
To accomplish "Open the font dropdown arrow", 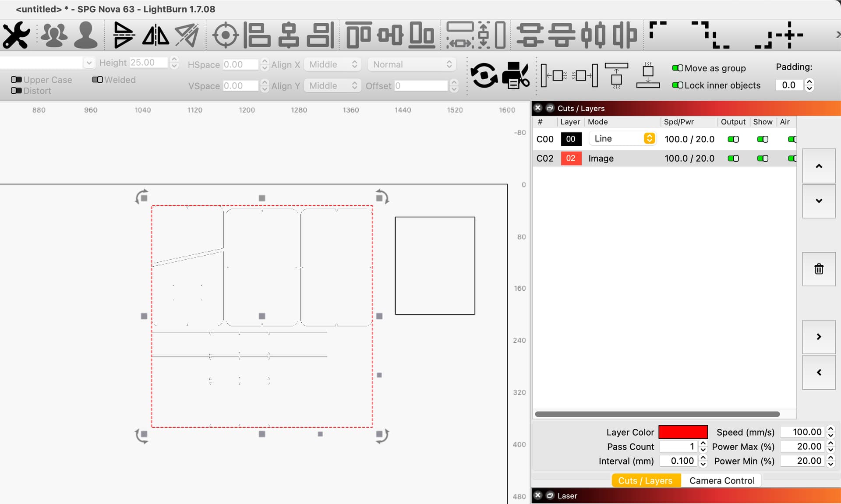I will pyautogui.click(x=89, y=63).
